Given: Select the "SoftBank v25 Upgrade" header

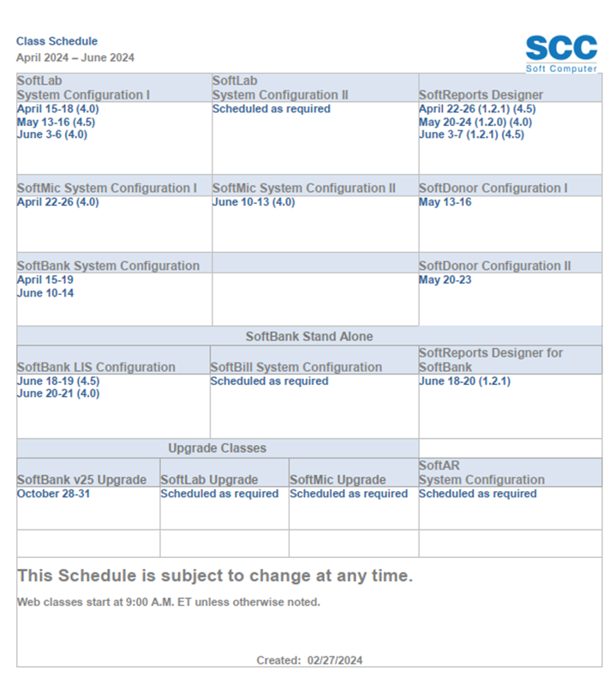Looking at the screenshot, I should pos(81,480).
